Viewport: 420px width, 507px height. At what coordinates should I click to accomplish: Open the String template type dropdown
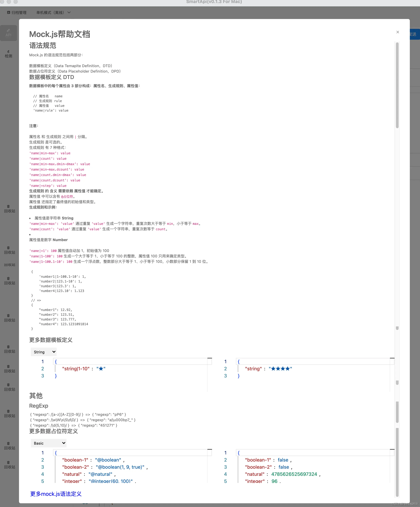(x=44, y=352)
